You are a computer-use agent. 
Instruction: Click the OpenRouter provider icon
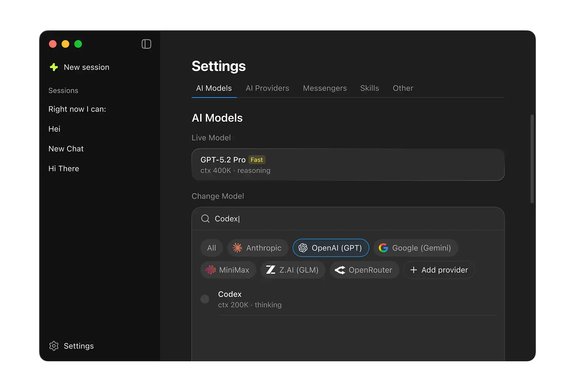pos(340,270)
